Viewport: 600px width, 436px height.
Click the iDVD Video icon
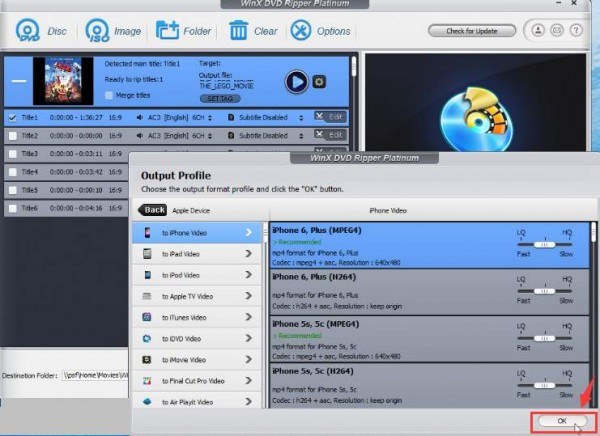click(x=147, y=338)
